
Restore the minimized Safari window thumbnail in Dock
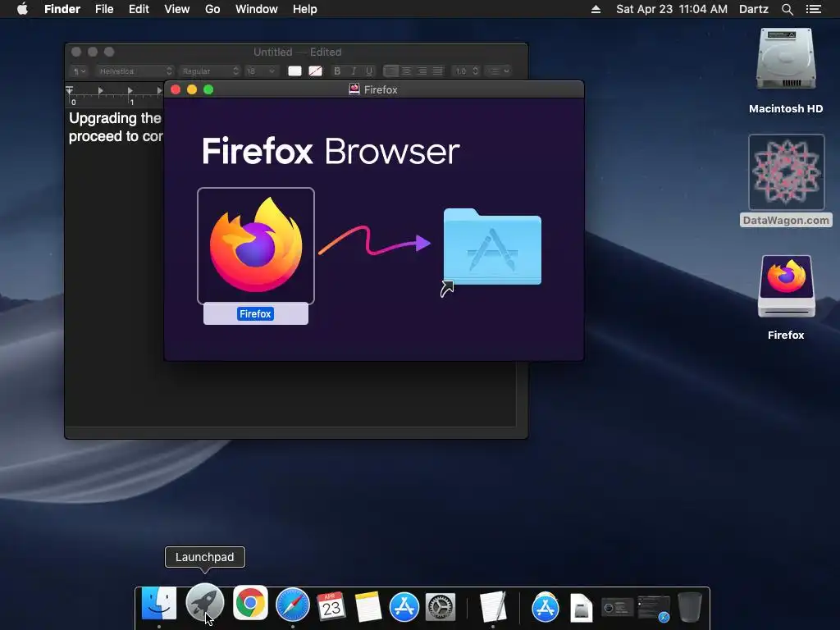coord(654,609)
